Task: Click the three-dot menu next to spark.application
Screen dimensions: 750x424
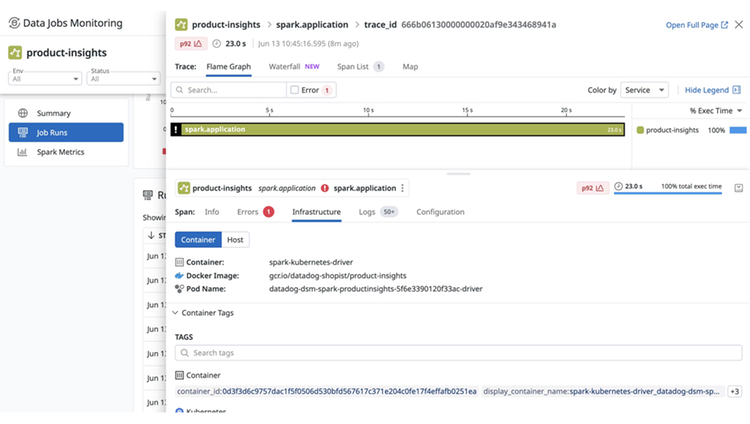Action: [x=403, y=188]
